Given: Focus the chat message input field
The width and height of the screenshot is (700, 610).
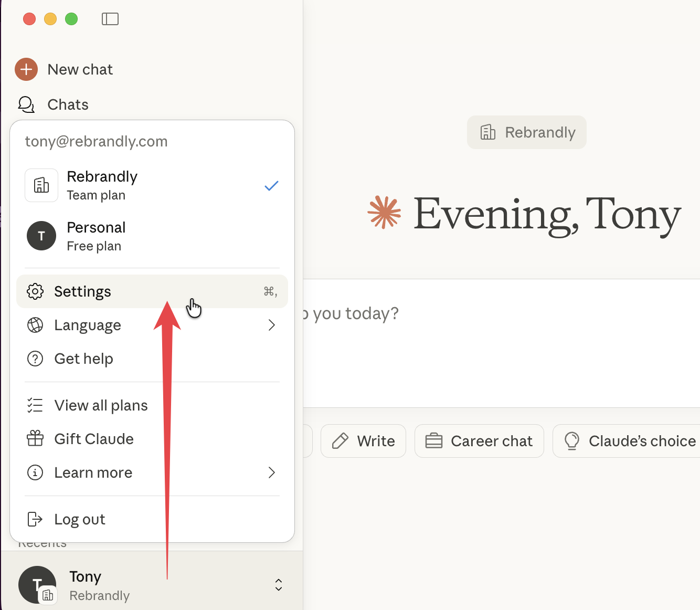Looking at the screenshot, I should (502, 343).
